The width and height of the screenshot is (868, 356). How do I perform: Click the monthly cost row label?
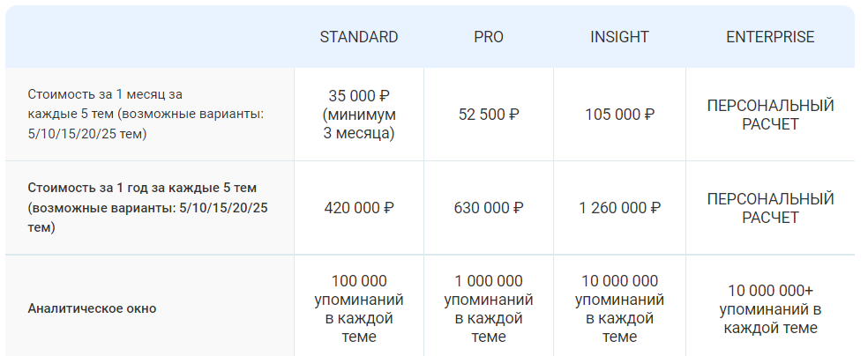[x=146, y=114]
